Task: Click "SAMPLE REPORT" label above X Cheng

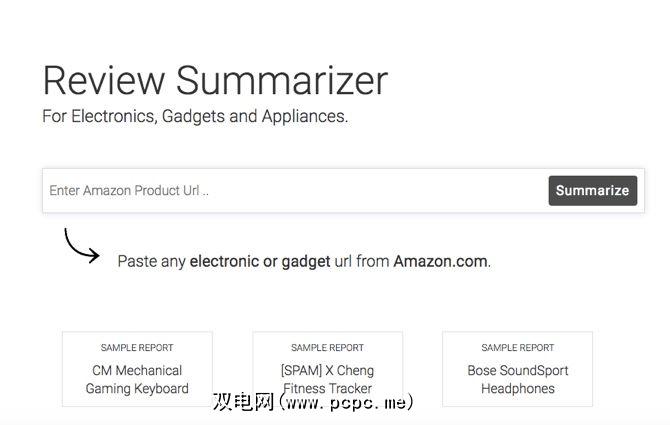Action: point(327,348)
